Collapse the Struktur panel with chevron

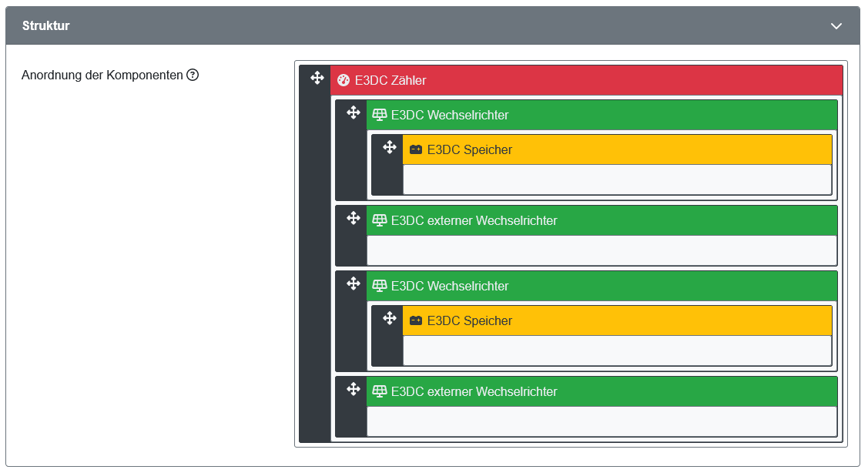[836, 26]
